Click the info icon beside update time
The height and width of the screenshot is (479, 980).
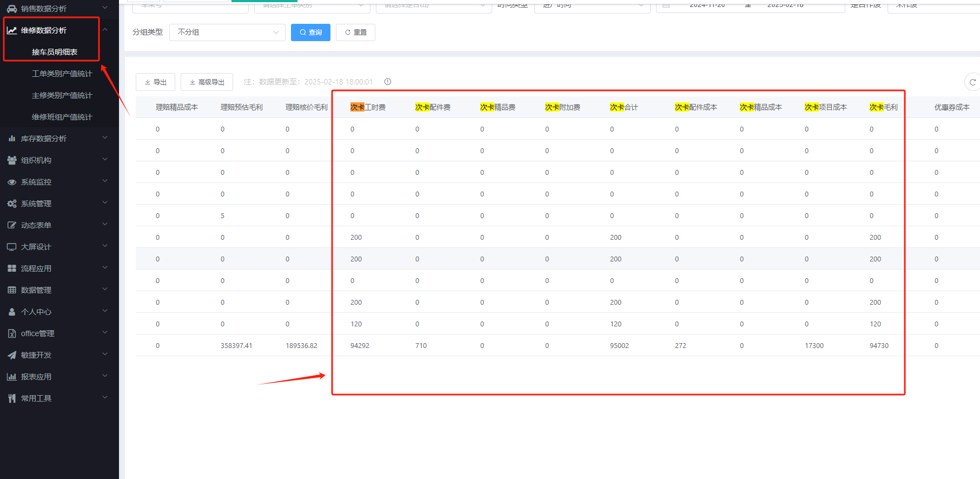(x=387, y=82)
